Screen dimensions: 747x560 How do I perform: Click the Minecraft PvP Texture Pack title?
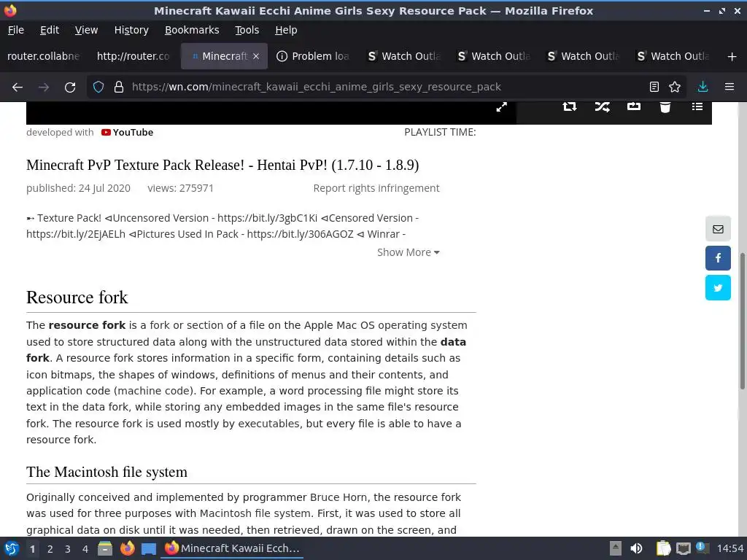click(222, 165)
